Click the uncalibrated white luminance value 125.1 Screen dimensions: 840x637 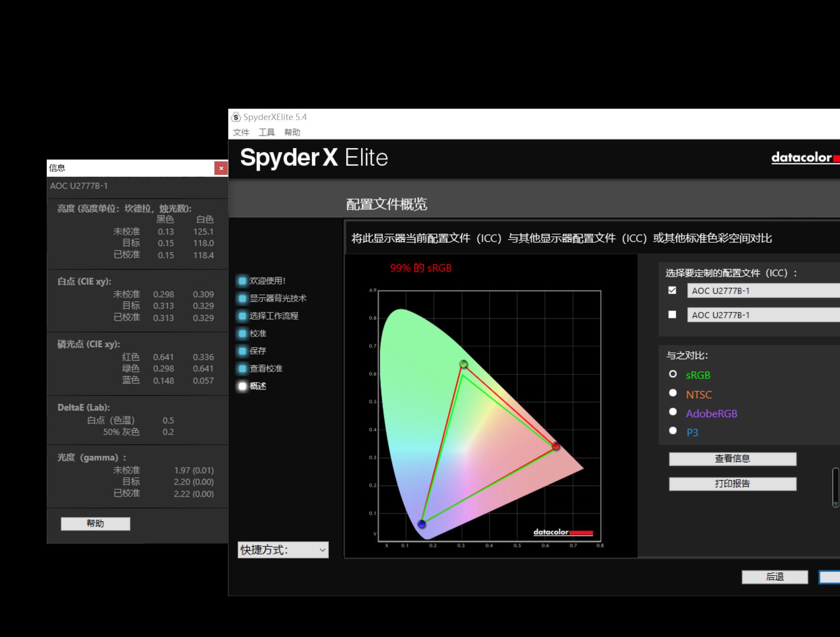pyautogui.click(x=204, y=232)
